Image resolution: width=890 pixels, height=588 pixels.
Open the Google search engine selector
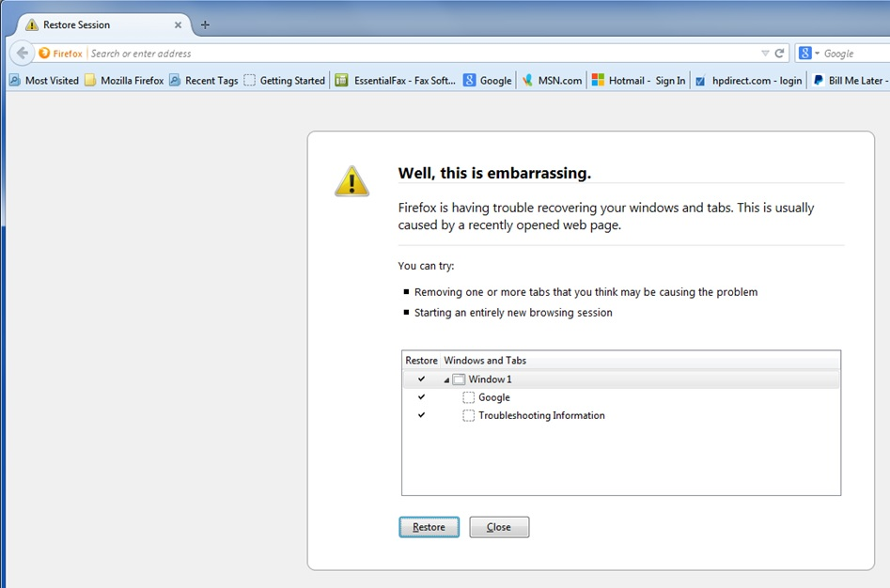click(x=809, y=54)
